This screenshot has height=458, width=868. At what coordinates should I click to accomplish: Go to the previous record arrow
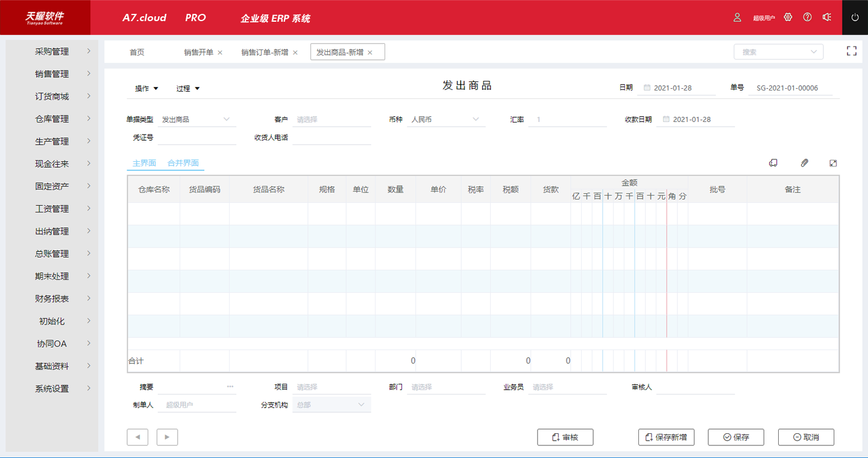tap(137, 437)
